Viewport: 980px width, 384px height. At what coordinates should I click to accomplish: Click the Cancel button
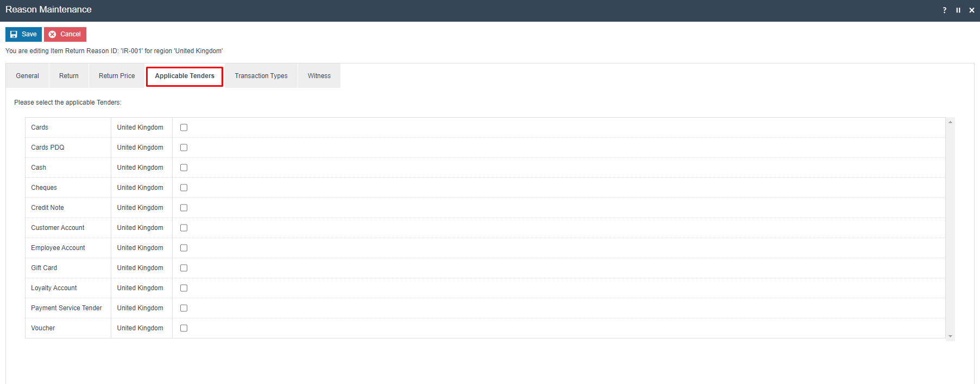[65, 34]
